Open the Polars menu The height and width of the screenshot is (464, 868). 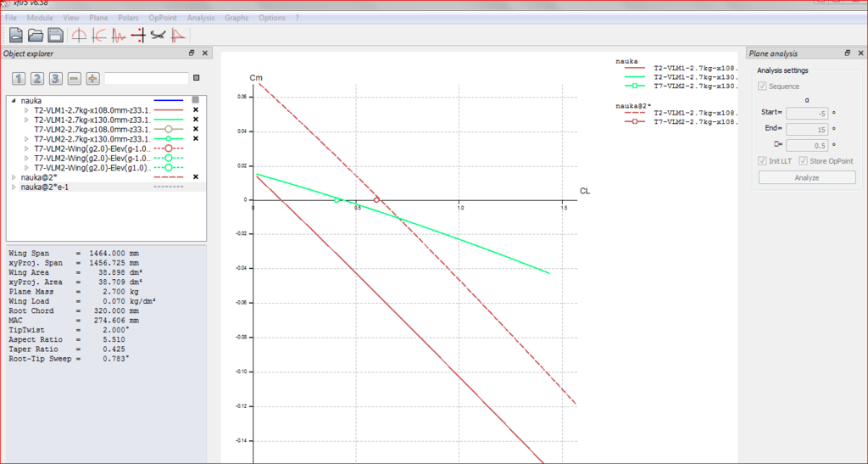tap(129, 18)
